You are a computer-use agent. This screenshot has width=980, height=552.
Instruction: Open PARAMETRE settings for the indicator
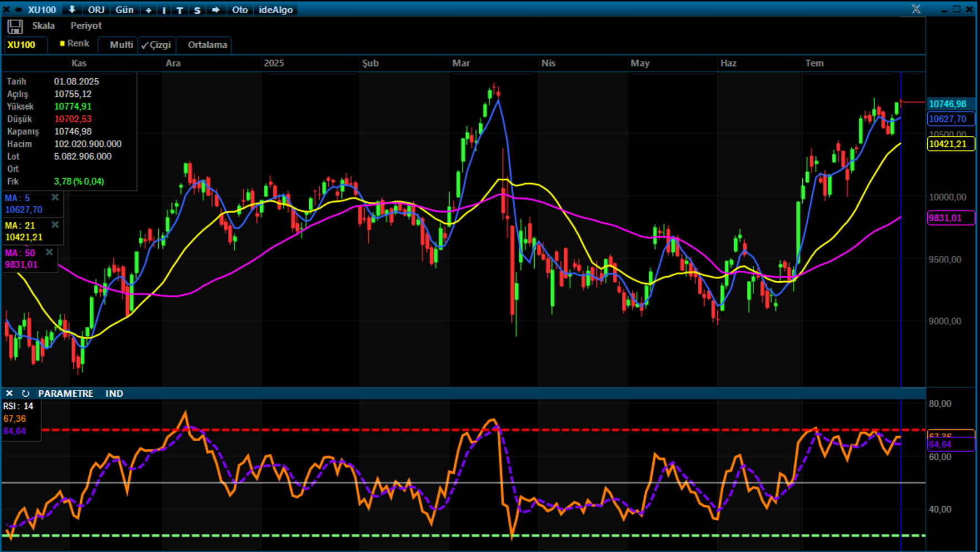click(66, 393)
